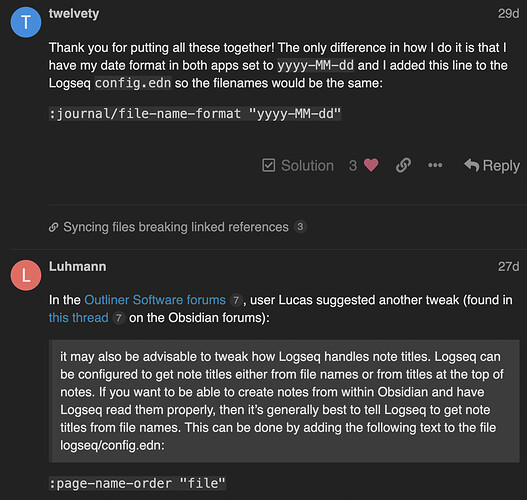The image size is (527, 500).
Task: Click the page-name-order "file" code line
Action: pos(137,484)
